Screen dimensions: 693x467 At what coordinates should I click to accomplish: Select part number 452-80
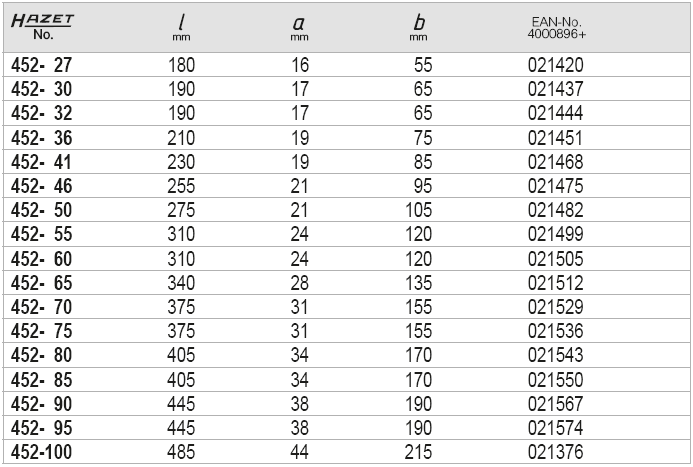(x=42, y=355)
